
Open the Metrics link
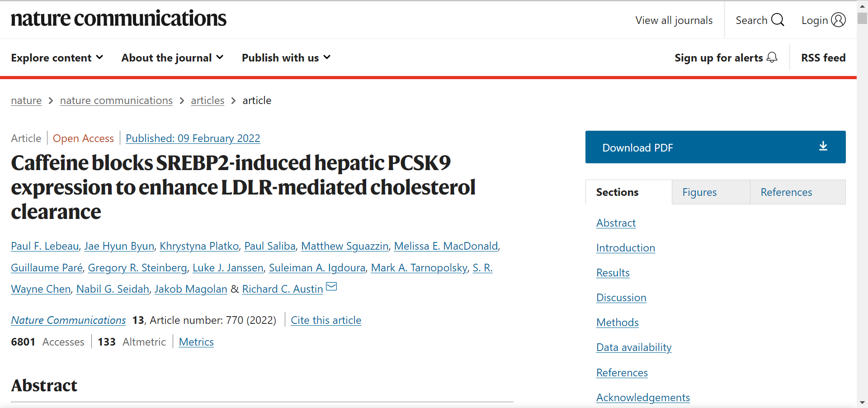[196, 342]
